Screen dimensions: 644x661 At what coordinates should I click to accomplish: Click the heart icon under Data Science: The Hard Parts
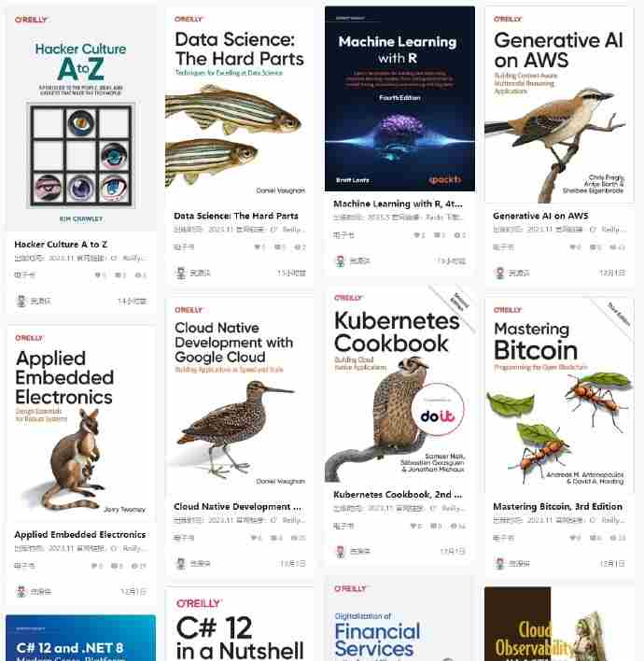tap(257, 247)
